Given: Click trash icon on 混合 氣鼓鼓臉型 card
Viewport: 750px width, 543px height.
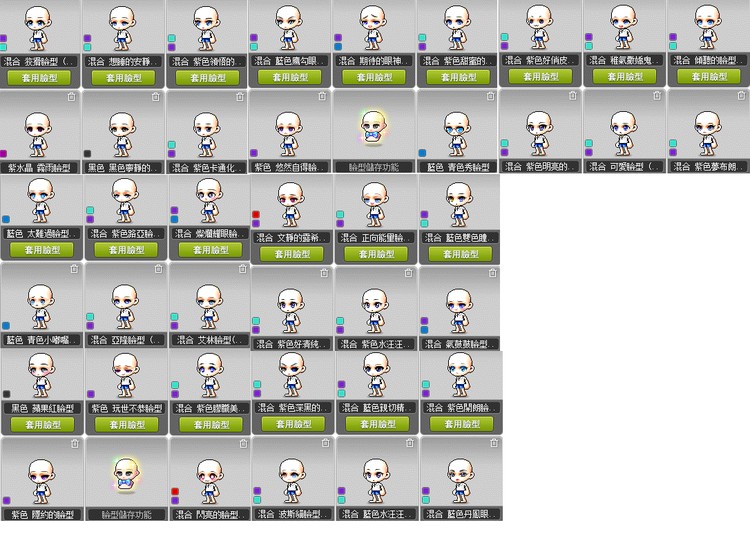Looking at the screenshot, I should pos(492,272).
